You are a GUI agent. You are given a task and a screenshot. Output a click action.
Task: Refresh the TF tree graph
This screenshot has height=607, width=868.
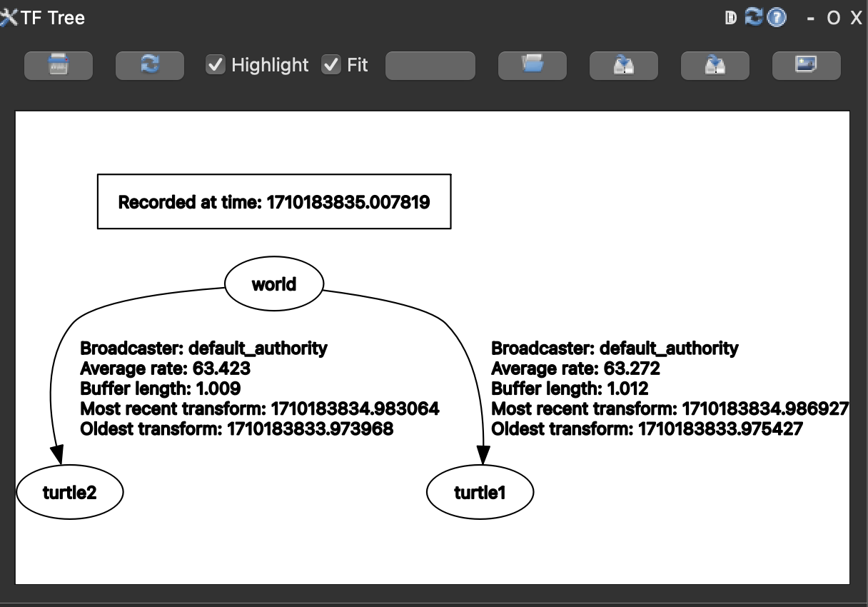[x=150, y=65]
